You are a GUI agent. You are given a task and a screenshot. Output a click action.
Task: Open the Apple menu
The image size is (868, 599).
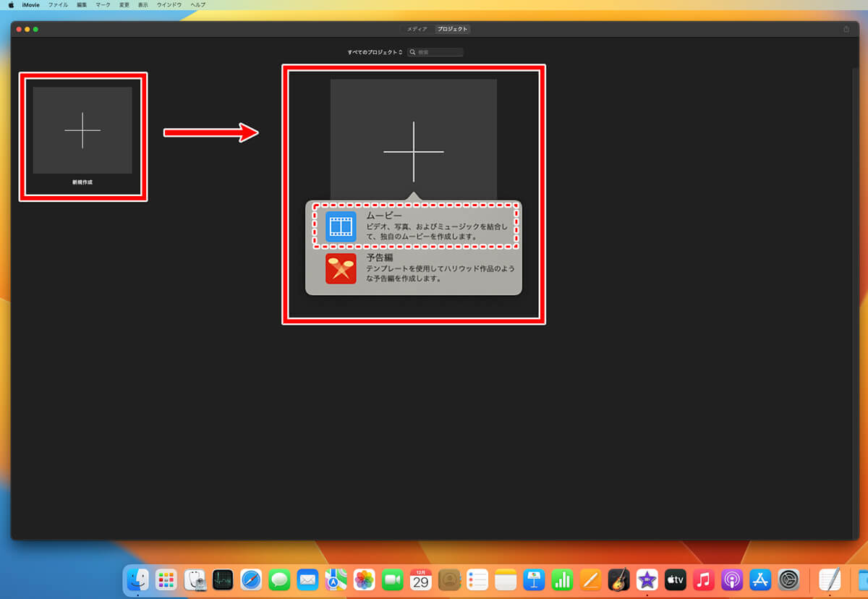[11, 4]
